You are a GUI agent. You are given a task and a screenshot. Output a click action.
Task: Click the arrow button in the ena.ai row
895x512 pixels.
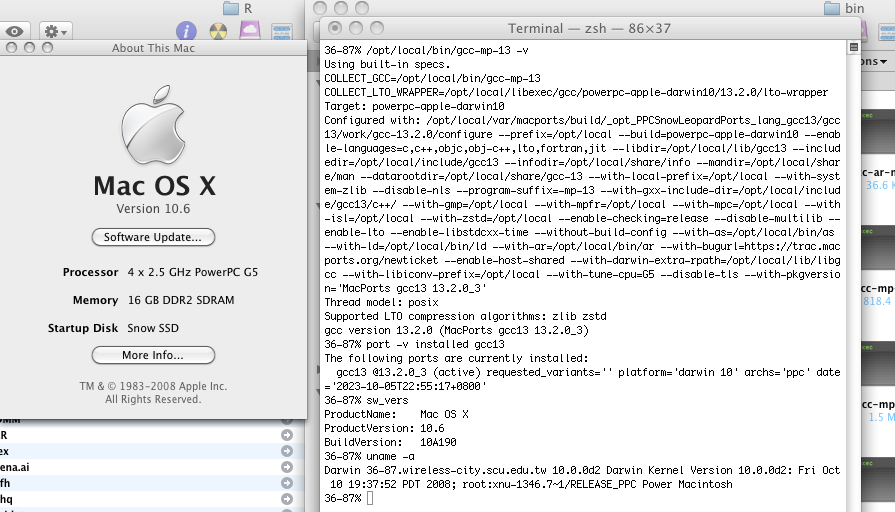tap(287, 467)
